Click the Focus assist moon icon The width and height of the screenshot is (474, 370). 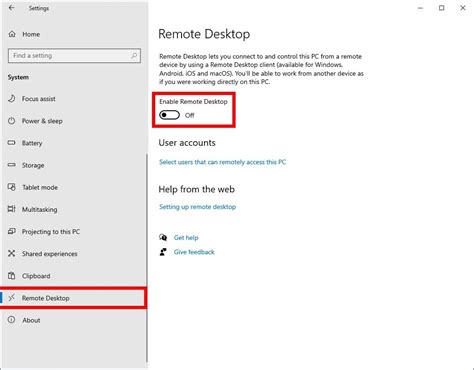pos(12,99)
